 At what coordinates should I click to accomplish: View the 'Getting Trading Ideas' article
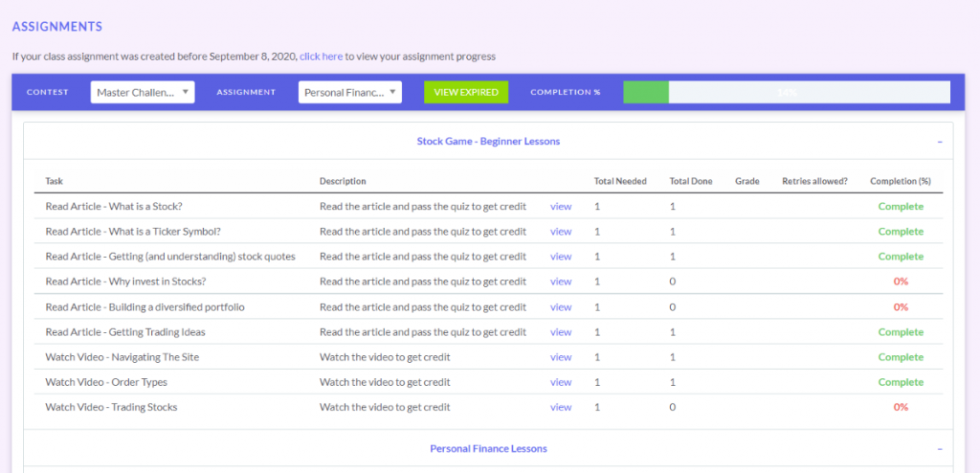click(x=561, y=332)
